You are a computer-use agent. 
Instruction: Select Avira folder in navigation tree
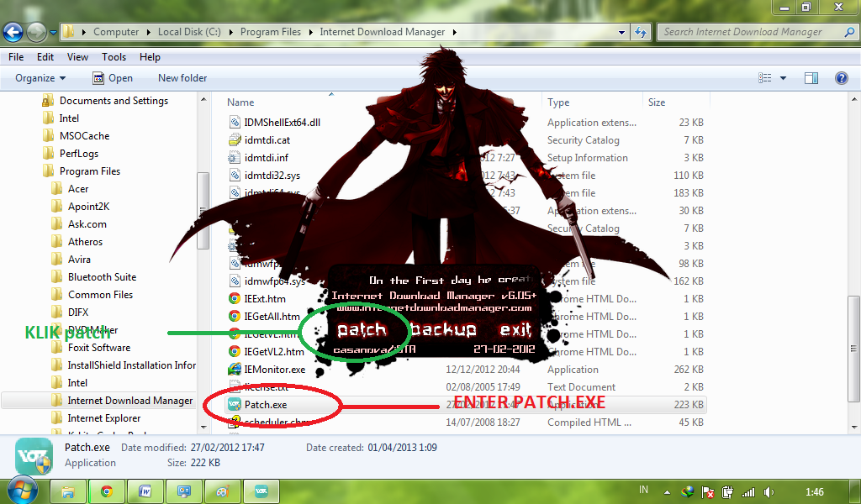pyautogui.click(x=79, y=260)
